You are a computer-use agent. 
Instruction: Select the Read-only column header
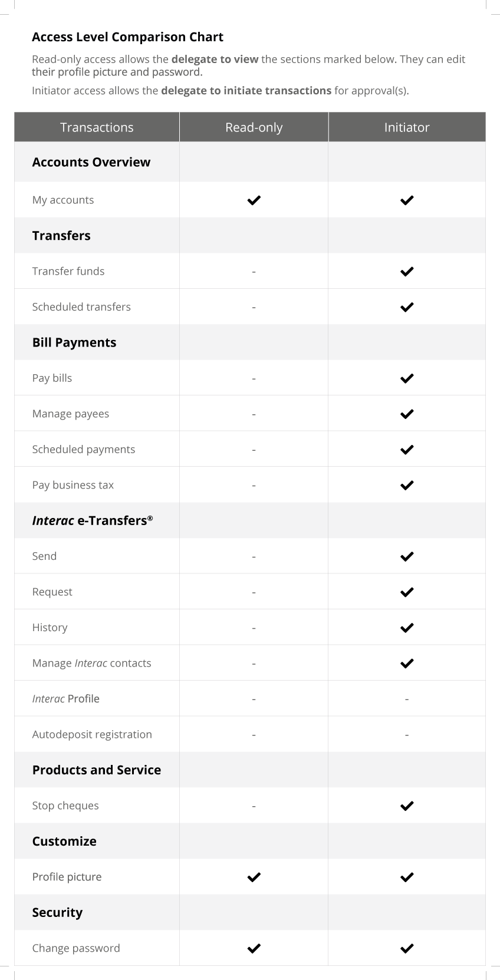point(254,127)
